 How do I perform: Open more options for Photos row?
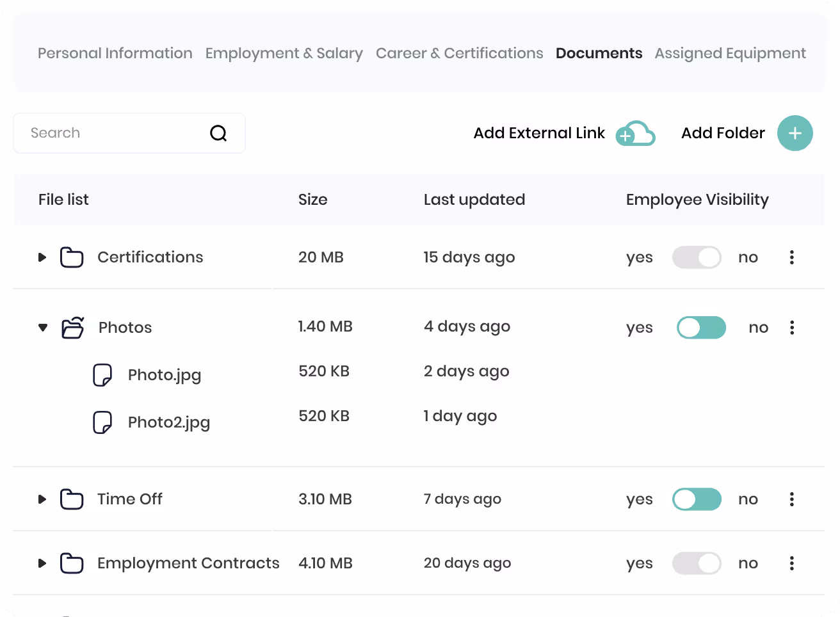click(x=792, y=328)
